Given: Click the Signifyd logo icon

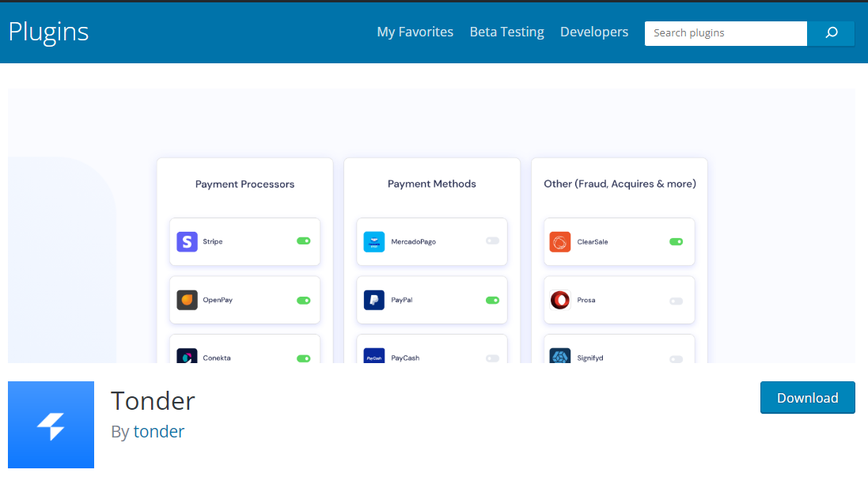Looking at the screenshot, I should coord(560,356).
